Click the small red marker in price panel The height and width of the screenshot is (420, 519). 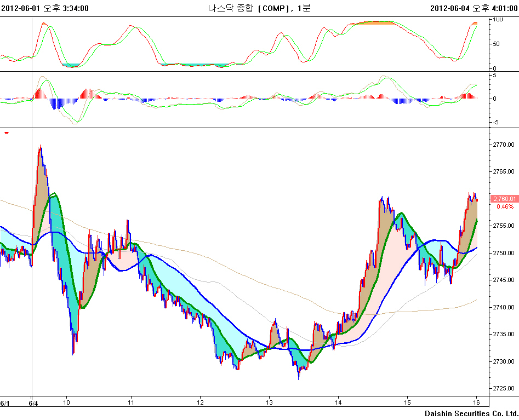coord(7,133)
